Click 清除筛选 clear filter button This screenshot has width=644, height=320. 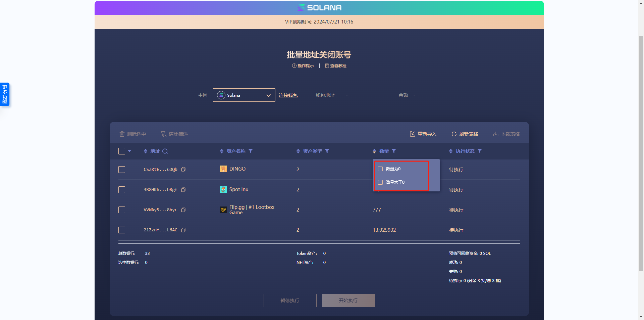click(174, 134)
